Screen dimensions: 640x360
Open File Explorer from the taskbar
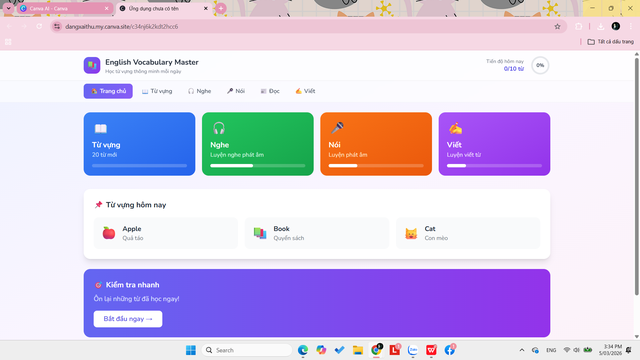[358, 350]
